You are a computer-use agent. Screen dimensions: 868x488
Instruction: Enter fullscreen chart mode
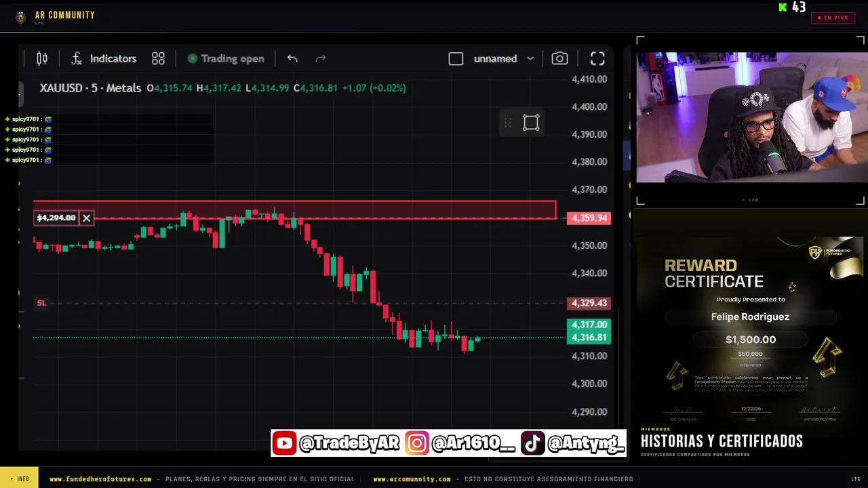[x=597, y=59]
